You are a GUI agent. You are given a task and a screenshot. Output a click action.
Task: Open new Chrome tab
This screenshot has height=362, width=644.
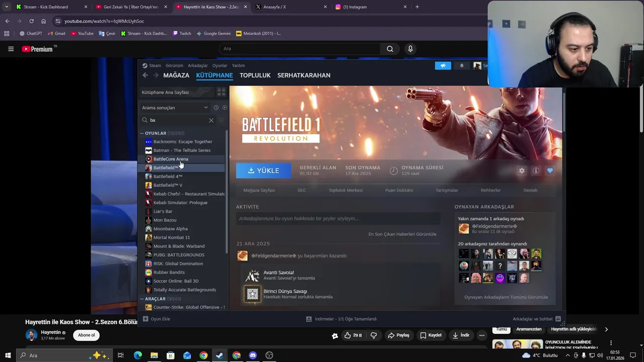click(417, 7)
